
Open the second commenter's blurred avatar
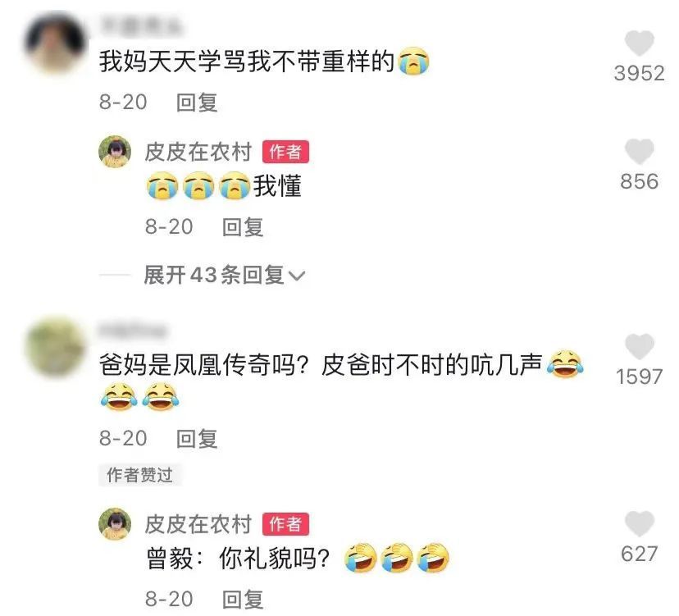(x=55, y=347)
